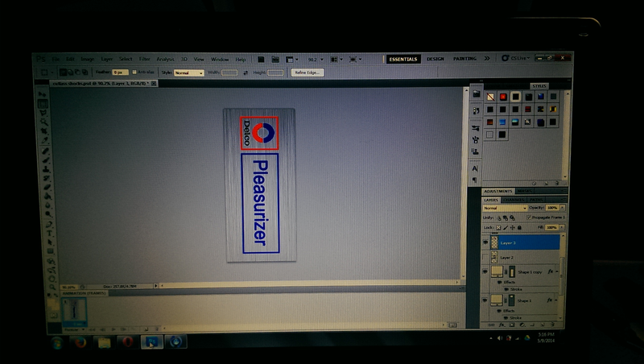Duplicate the selected animation frame
644x364 pixels.
147,329
